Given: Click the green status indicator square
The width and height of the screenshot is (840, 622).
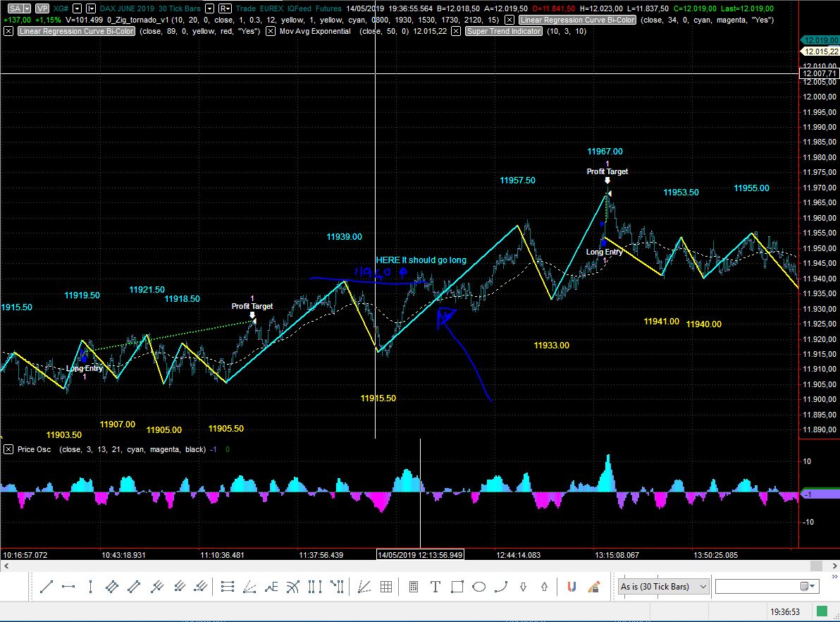Looking at the screenshot, I should point(822,611).
